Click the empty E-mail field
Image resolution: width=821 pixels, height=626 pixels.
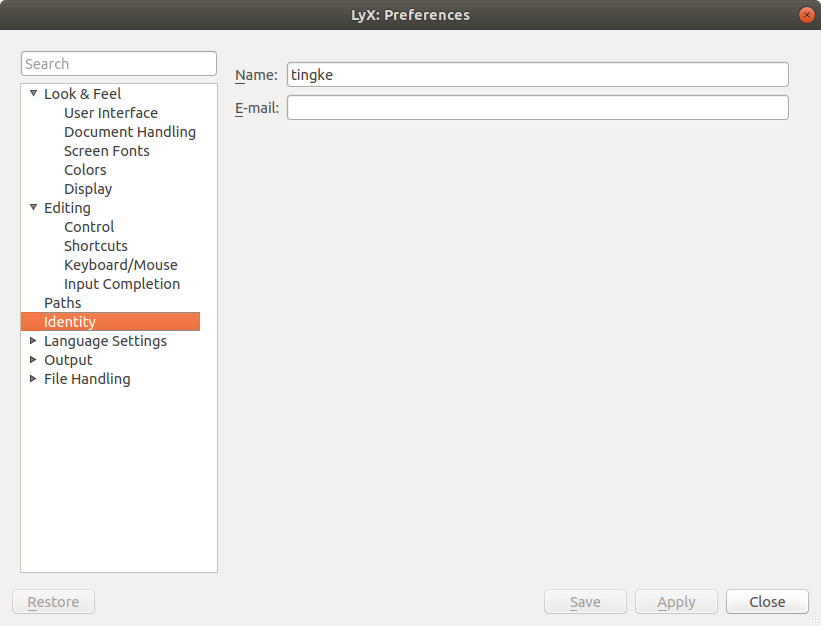[537, 107]
